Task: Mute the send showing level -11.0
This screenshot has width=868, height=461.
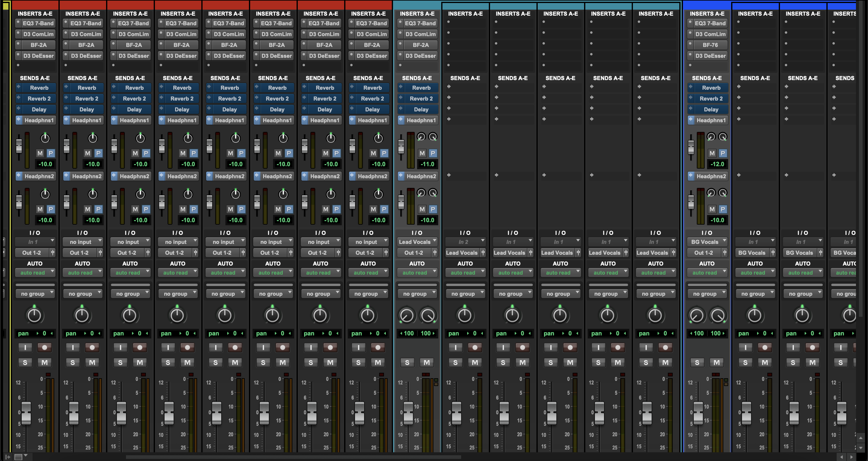Action: 422,153
